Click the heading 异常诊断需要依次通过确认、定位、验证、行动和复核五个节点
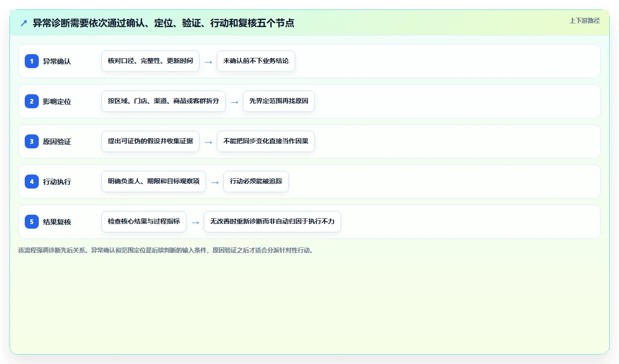619x364 pixels. pyautogui.click(x=164, y=23)
